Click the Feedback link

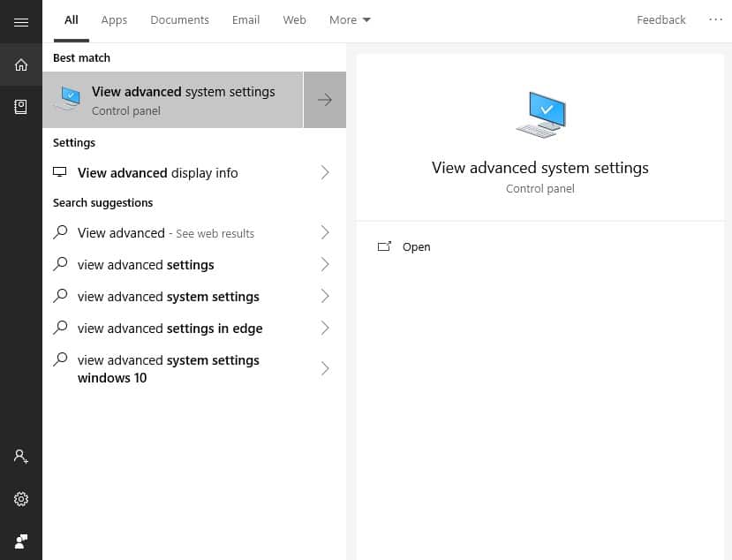[x=661, y=20]
